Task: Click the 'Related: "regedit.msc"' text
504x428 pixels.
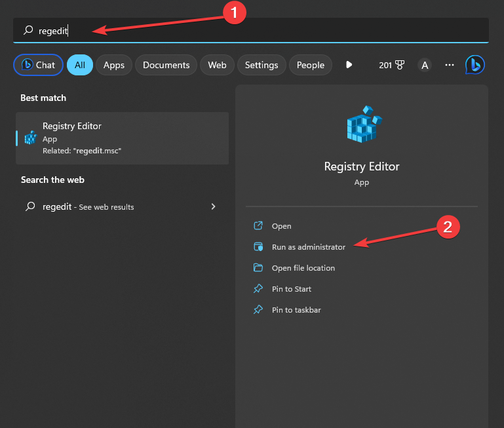Action: [82, 151]
